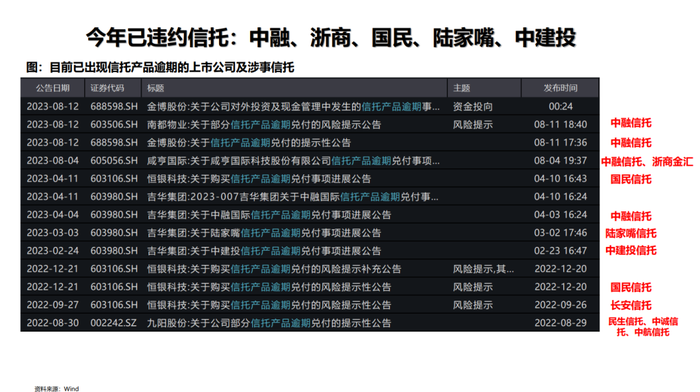Click the 发布时间 column header

560,88
